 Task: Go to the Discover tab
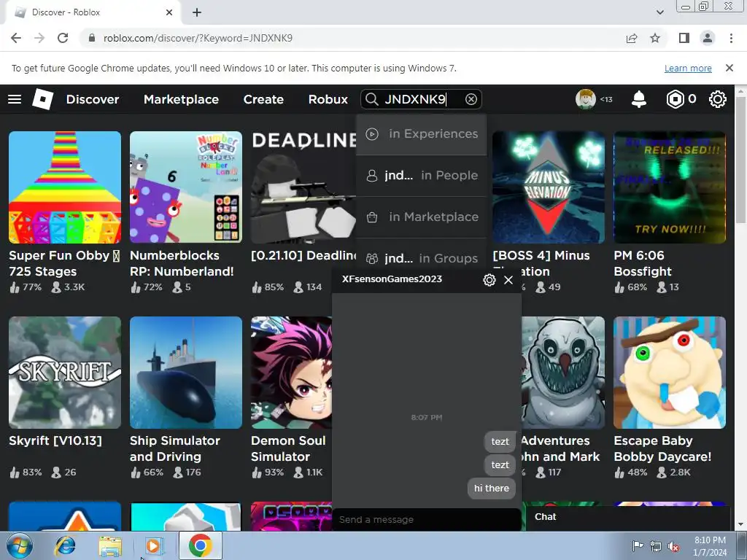click(x=93, y=99)
